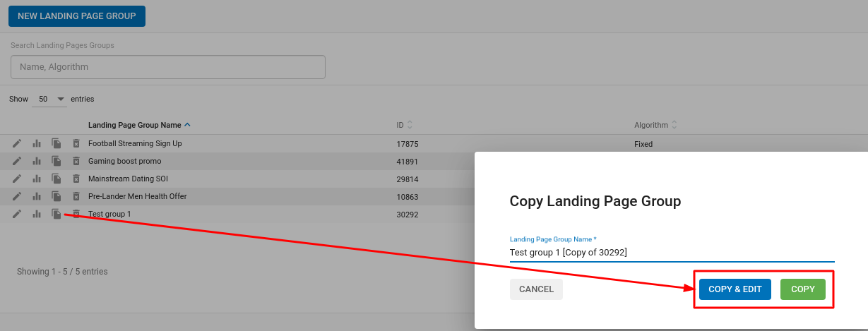Click the green Copy button
This screenshot has height=331, width=868.
point(802,289)
